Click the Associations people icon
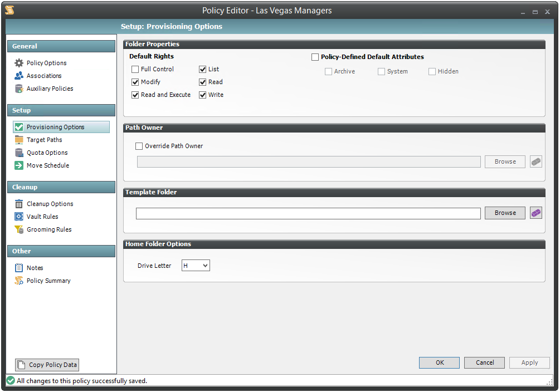 pyautogui.click(x=19, y=76)
